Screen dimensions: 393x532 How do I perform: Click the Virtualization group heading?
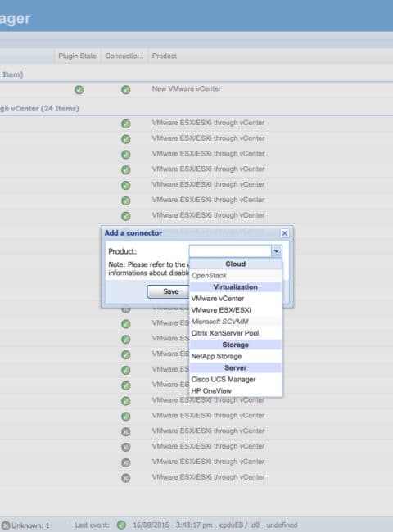(236, 287)
